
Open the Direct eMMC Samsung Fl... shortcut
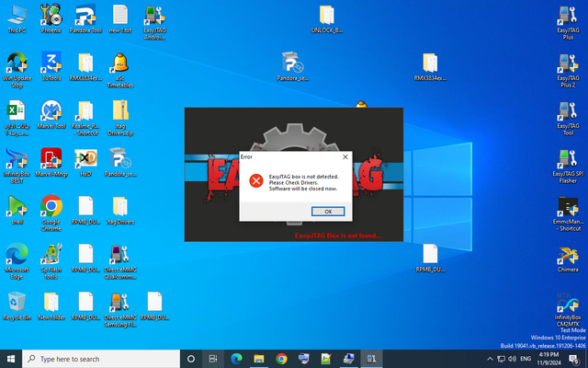(x=120, y=309)
